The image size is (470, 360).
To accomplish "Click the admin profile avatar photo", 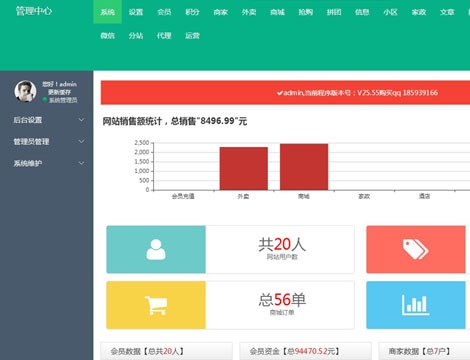I will click(x=25, y=91).
